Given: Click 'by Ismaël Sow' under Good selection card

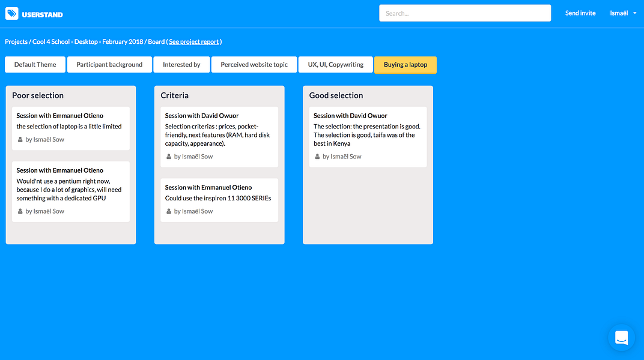Looking at the screenshot, I should point(342,157).
